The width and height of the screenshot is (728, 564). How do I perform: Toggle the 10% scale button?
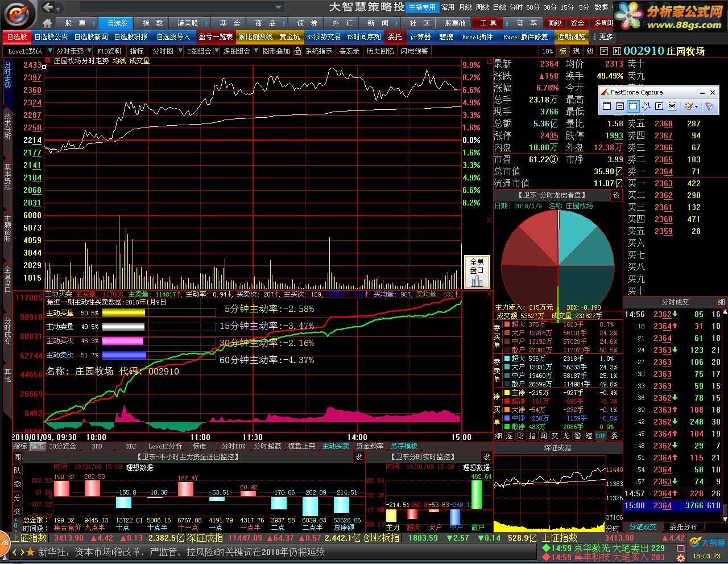tap(547, 51)
